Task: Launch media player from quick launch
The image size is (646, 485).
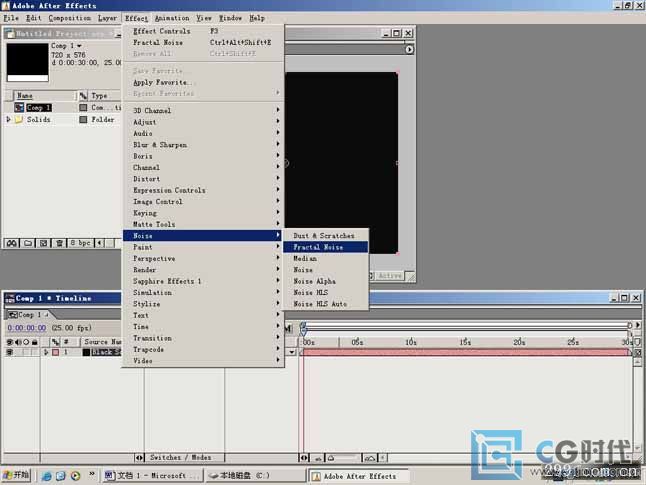Action: (x=75, y=476)
